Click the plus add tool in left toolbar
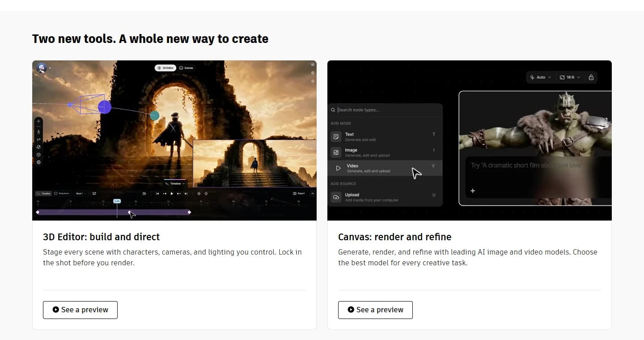The image size is (644, 340). click(x=39, y=121)
